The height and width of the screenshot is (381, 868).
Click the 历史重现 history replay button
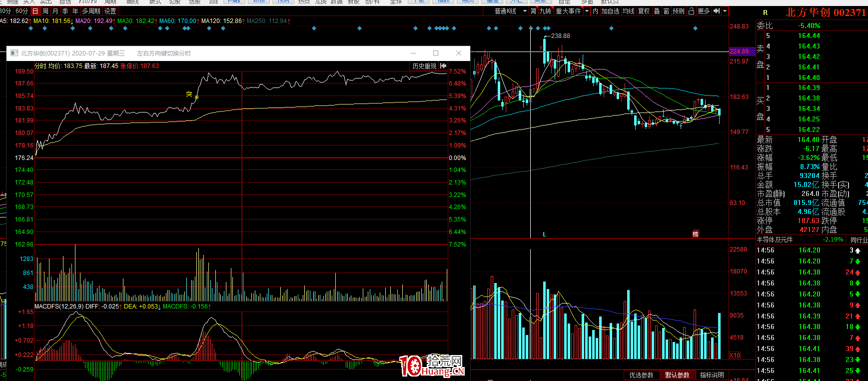[424, 66]
